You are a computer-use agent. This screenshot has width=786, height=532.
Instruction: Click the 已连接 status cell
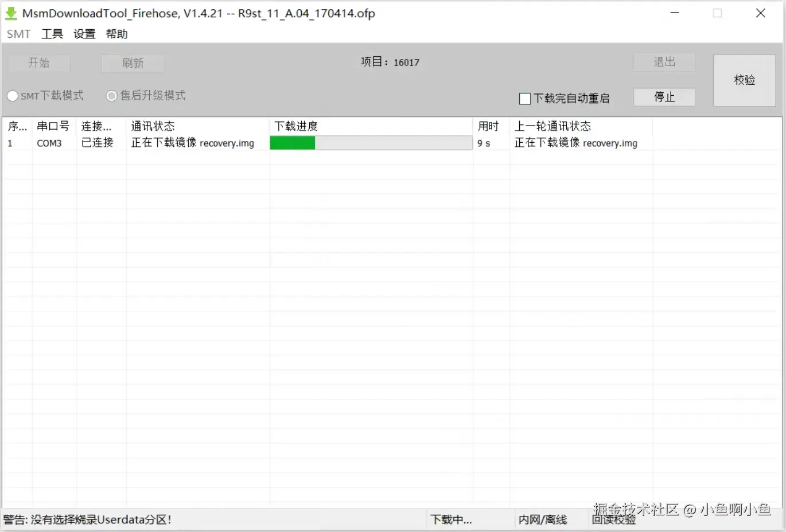click(98, 143)
